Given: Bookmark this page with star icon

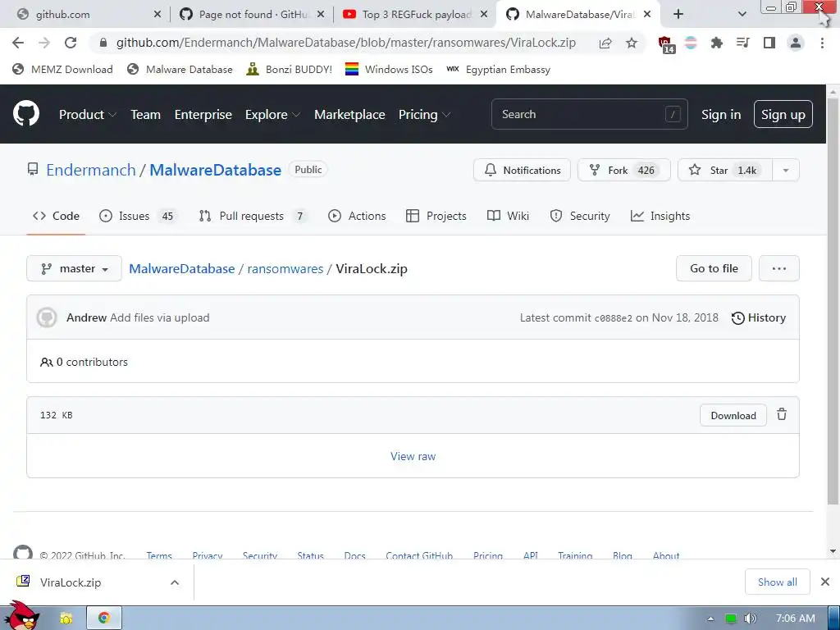Looking at the screenshot, I should pos(632,43).
